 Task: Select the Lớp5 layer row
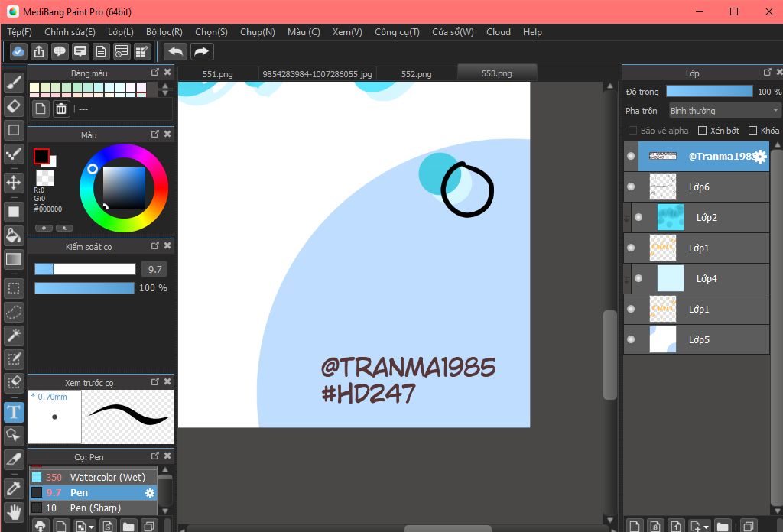pos(696,339)
